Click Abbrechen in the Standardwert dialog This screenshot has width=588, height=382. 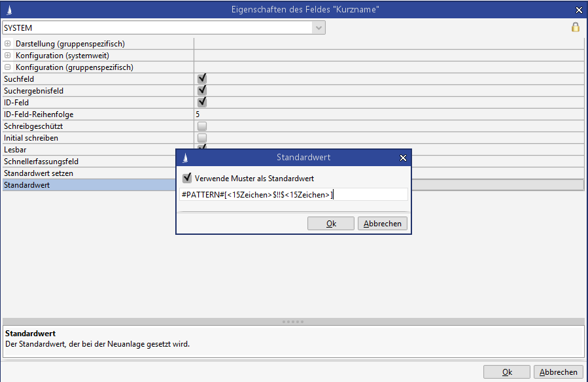click(382, 224)
